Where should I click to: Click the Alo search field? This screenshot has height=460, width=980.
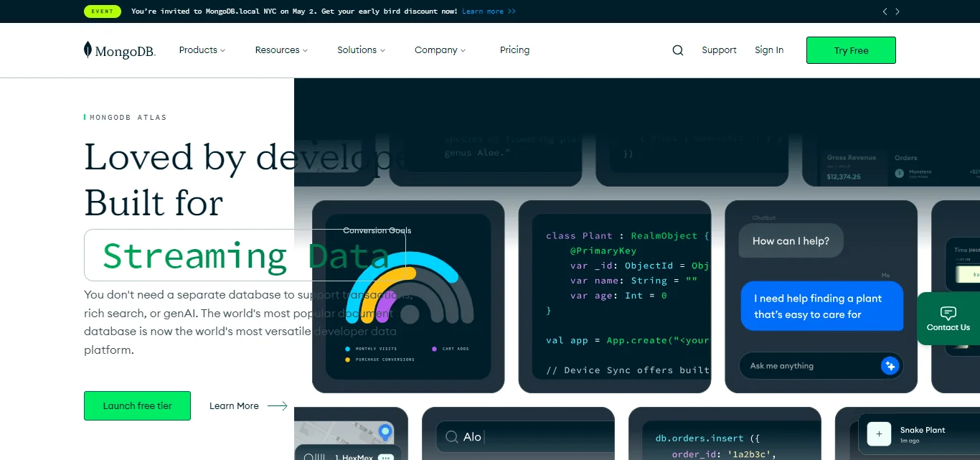[525, 437]
